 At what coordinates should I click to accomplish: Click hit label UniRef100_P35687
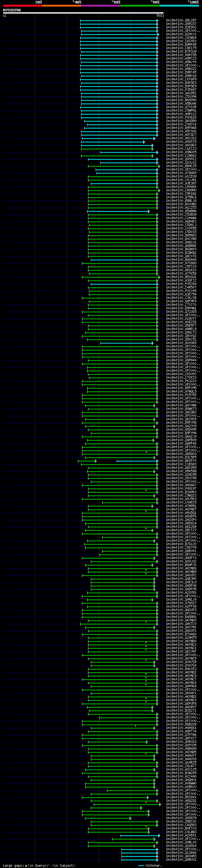(181, 90)
